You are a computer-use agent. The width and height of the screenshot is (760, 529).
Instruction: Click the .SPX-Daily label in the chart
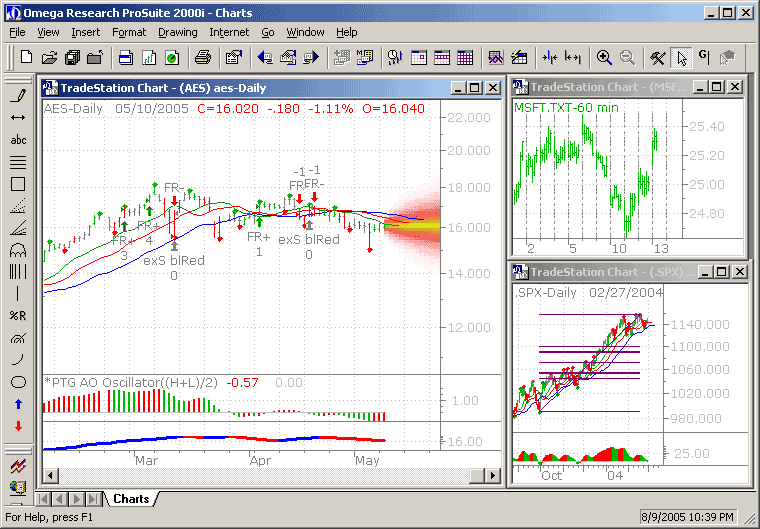pyautogui.click(x=545, y=293)
